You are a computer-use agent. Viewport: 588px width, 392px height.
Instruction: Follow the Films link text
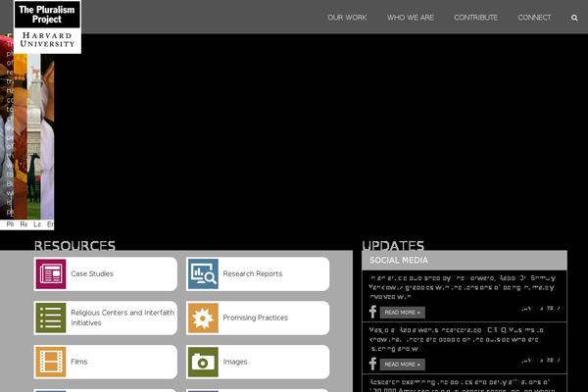78,362
